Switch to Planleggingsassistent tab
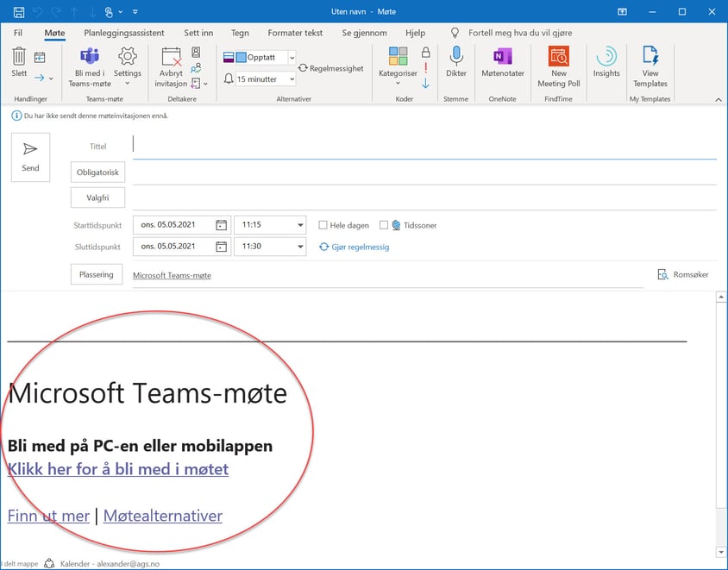Screen dimensions: 728x570 [x=124, y=33]
